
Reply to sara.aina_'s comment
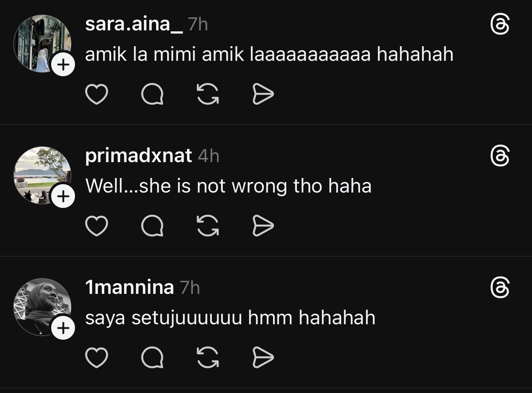click(152, 94)
